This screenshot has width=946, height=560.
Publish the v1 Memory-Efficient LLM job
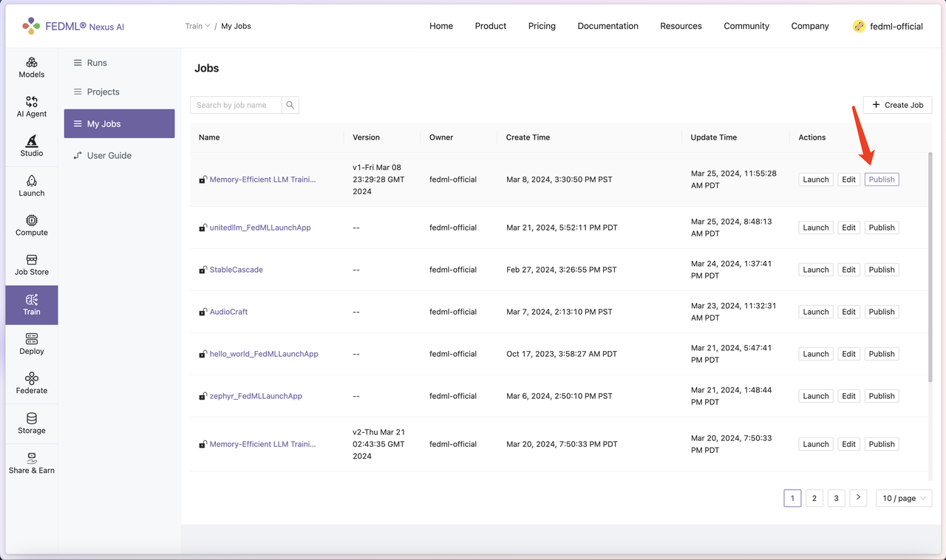(882, 180)
